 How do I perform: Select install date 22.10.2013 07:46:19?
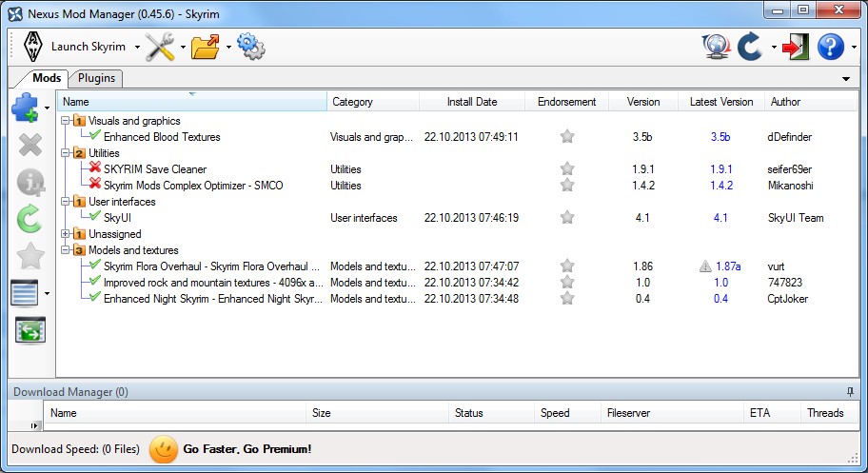click(x=472, y=218)
